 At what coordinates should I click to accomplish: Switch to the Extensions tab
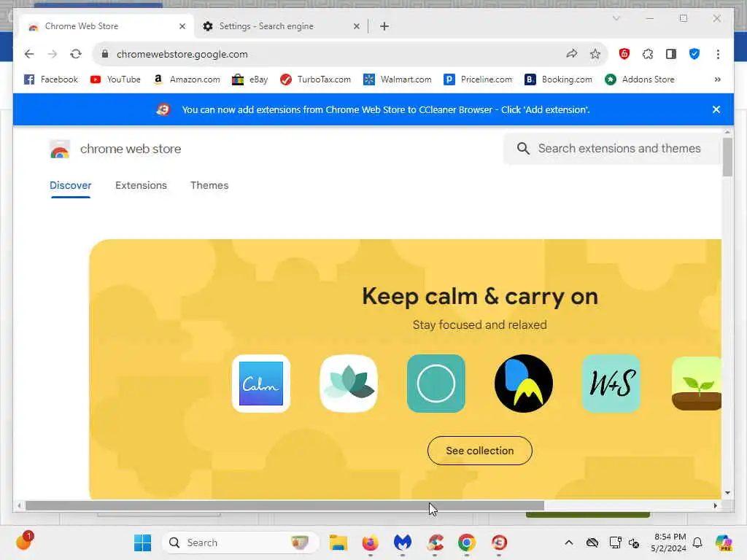click(141, 185)
